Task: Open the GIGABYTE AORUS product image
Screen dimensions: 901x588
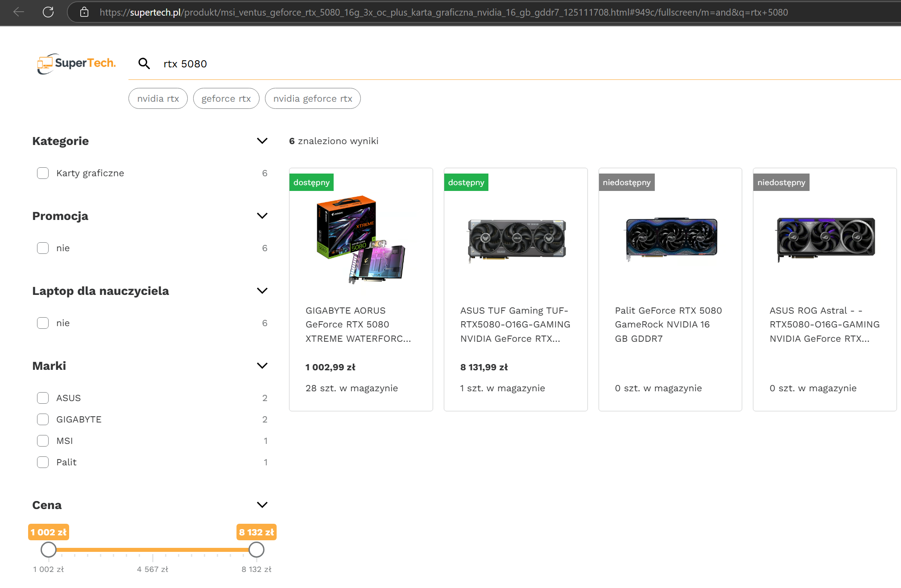Action: 361,240
